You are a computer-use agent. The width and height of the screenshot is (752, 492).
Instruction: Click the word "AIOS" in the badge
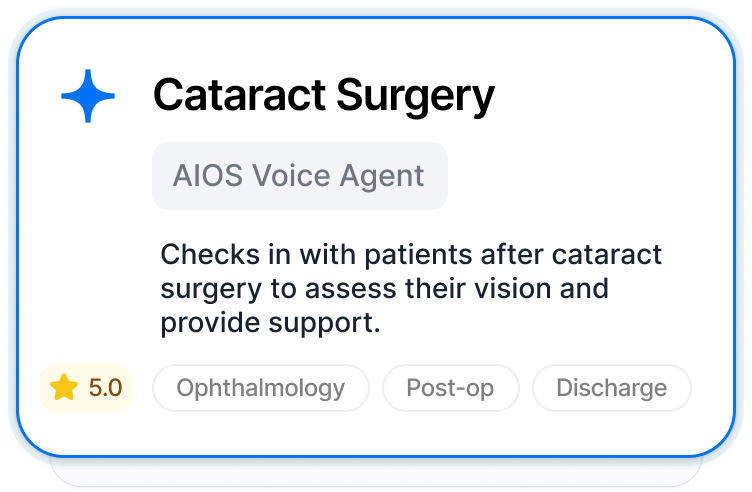[209, 176]
